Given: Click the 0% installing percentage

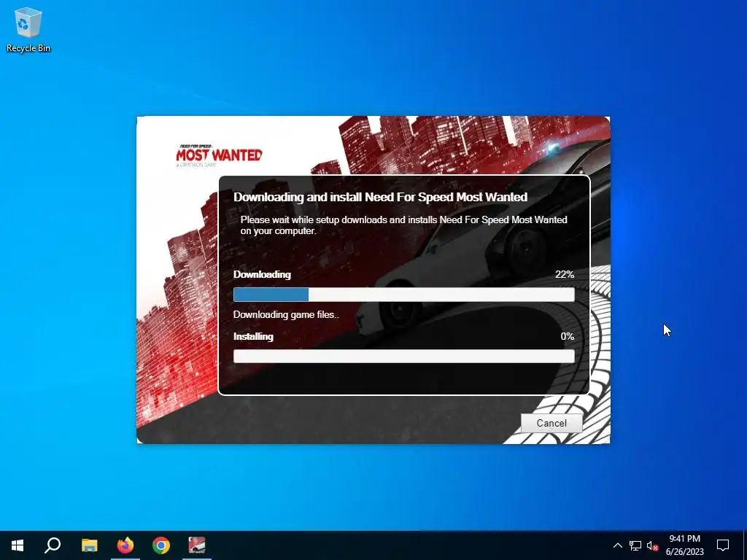Looking at the screenshot, I should [x=568, y=336].
